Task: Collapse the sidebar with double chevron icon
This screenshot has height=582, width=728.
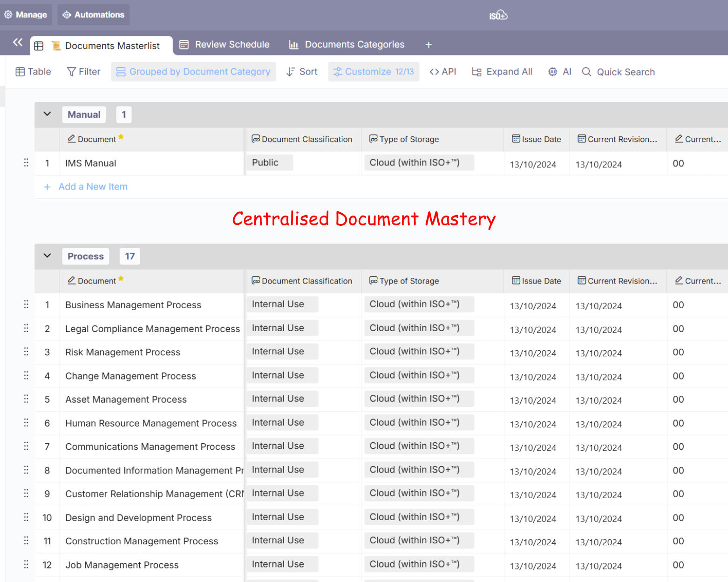Action: point(18,43)
